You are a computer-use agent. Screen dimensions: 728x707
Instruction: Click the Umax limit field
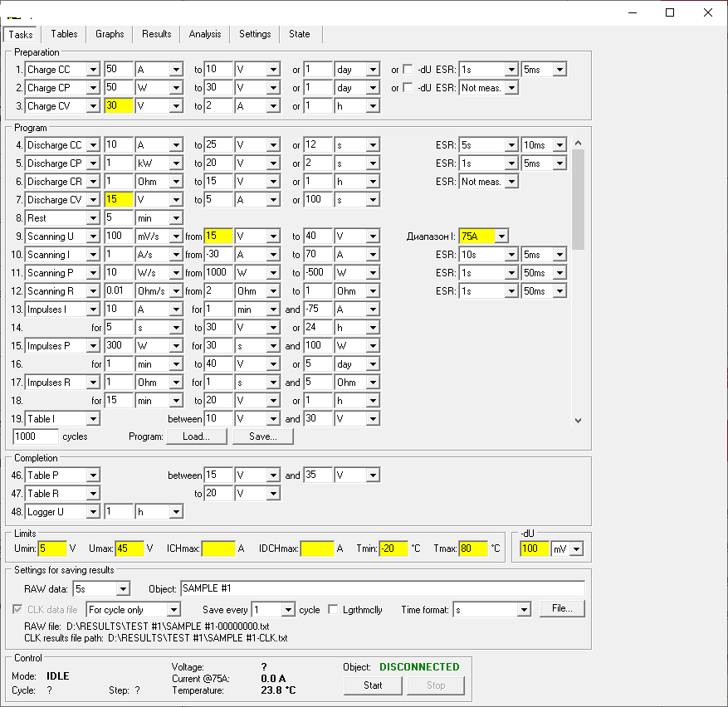(x=130, y=549)
